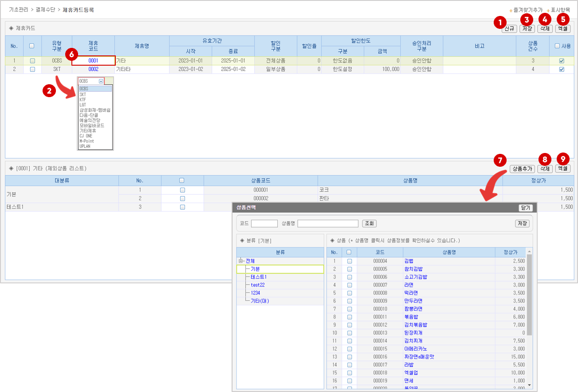The height and width of the screenshot is (392, 578).
Task: Click 엑셀 export button for 제휴카드 list
Action: [x=562, y=29]
